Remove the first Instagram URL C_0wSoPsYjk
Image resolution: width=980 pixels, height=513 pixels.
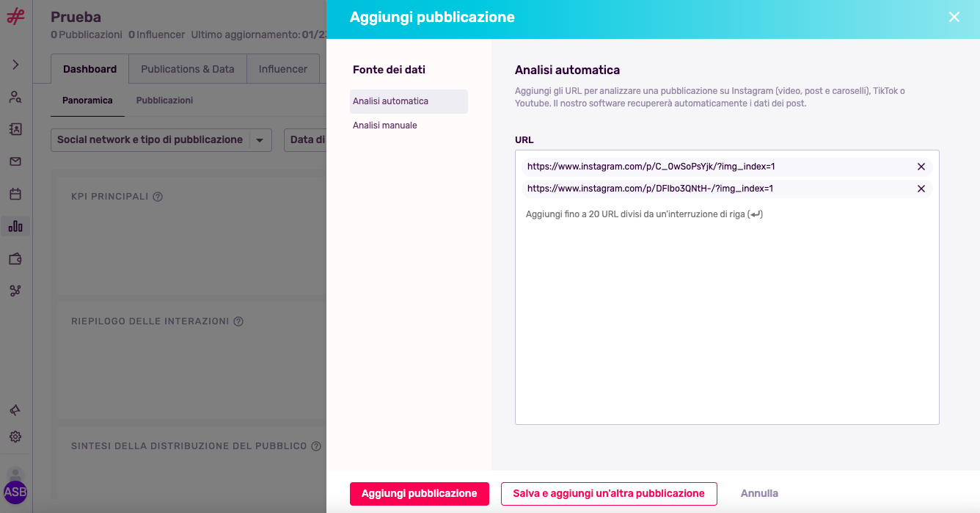[x=921, y=167]
